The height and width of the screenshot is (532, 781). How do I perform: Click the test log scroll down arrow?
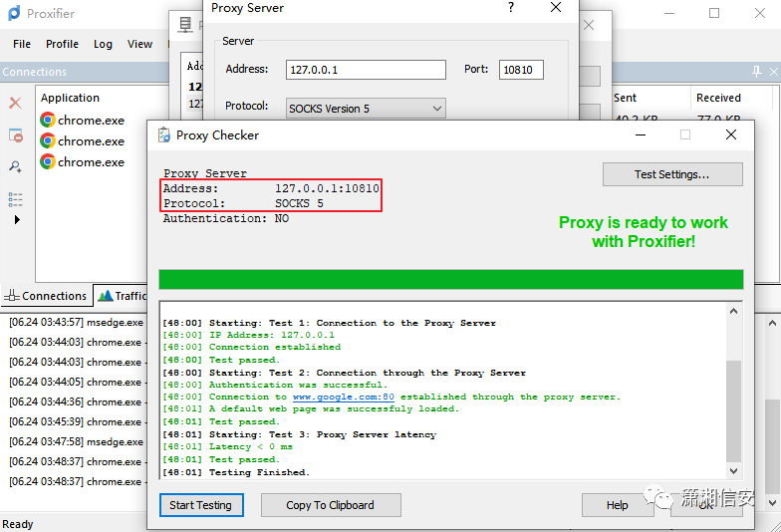point(733,470)
